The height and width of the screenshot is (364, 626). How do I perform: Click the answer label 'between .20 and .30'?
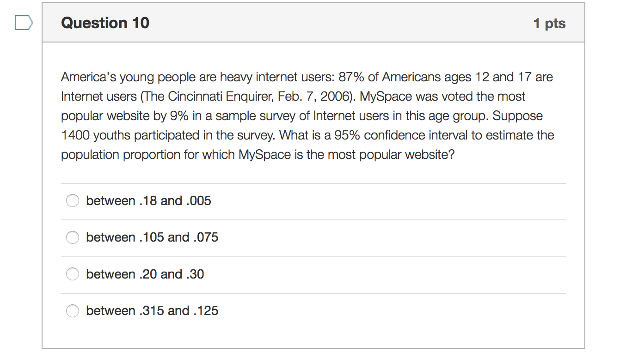point(145,274)
